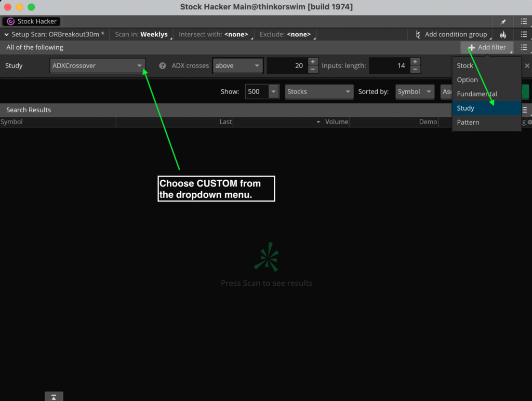Open the ADX crosses above dropdown

click(237, 65)
